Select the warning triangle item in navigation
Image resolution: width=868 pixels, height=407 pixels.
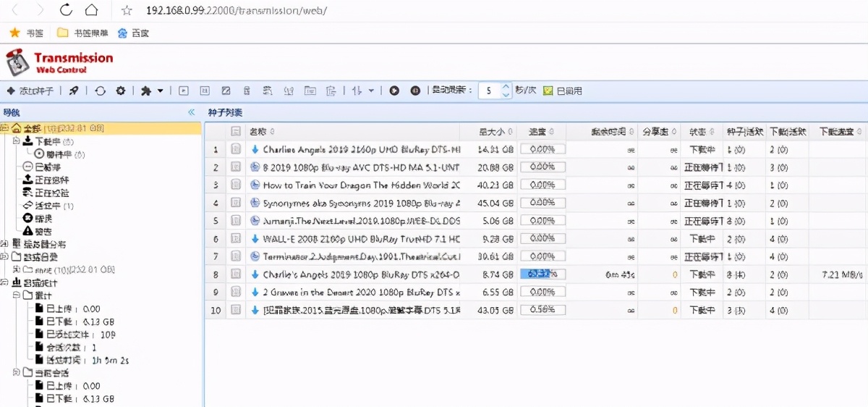[x=28, y=231]
